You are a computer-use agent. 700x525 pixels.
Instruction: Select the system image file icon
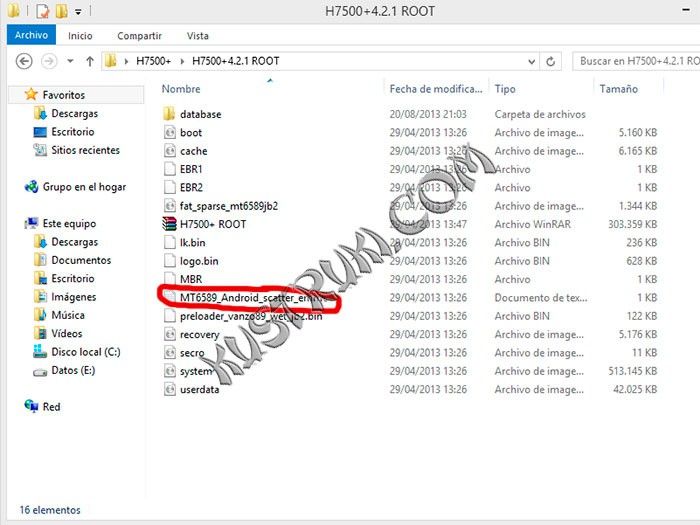[x=170, y=371]
